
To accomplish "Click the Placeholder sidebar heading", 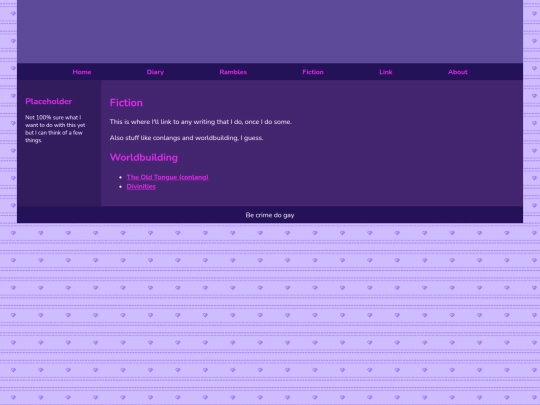I will 49,101.
